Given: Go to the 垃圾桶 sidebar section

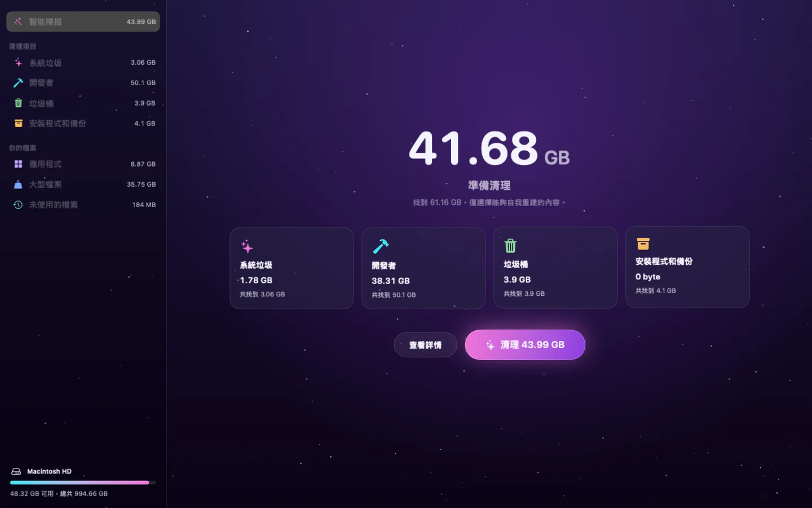Looking at the screenshot, I should pyautogui.click(x=83, y=103).
